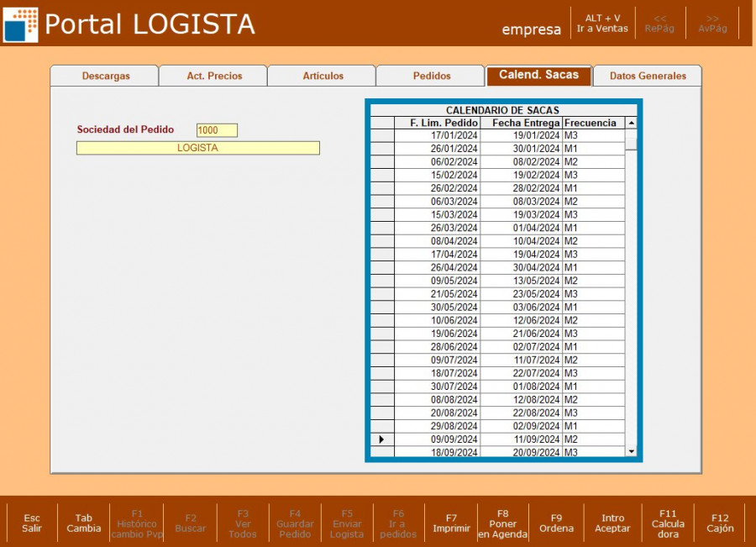The height and width of the screenshot is (547, 756).
Task: Open the Descargas tab
Action: pyautogui.click(x=105, y=76)
